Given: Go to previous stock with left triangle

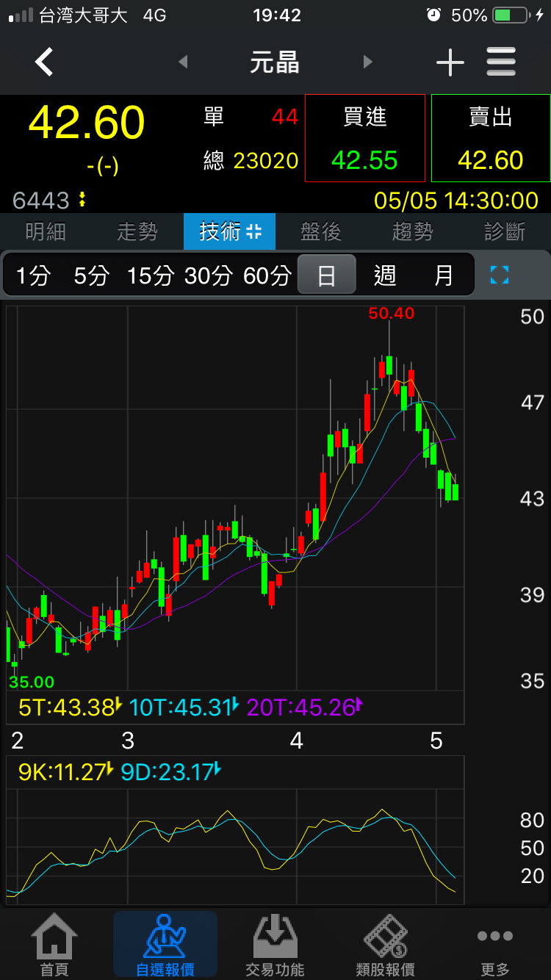Looking at the screenshot, I should pyautogui.click(x=183, y=62).
